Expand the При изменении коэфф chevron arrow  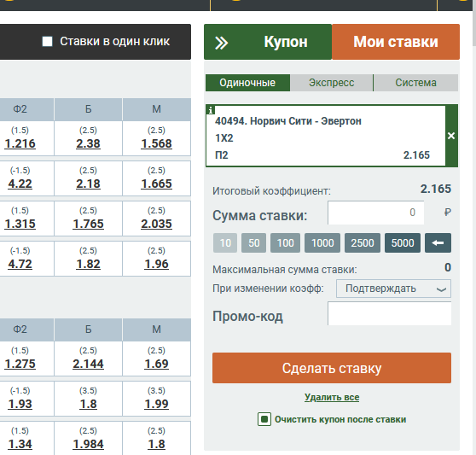441,289
